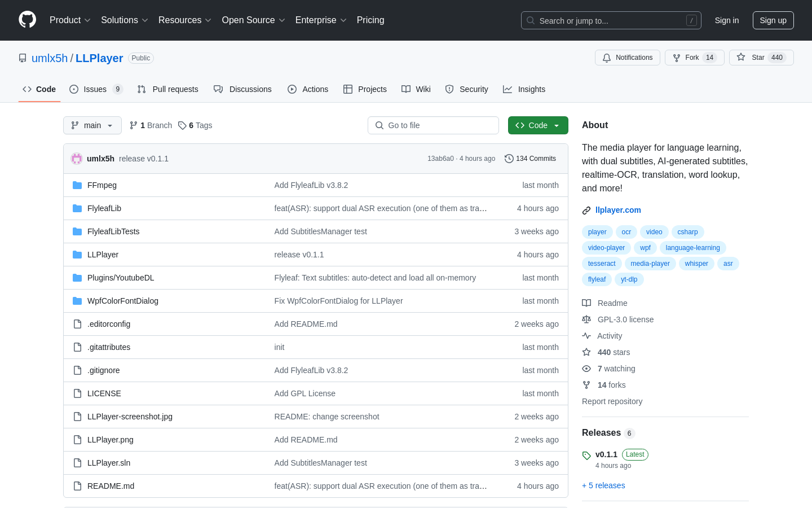Image resolution: width=812 pixels, height=508 pixels.
Task: Click the + 5 releases link
Action: click(603, 485)
